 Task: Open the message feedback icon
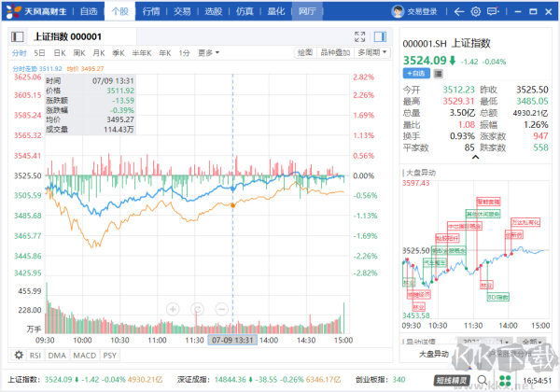(x=493, y=12)
